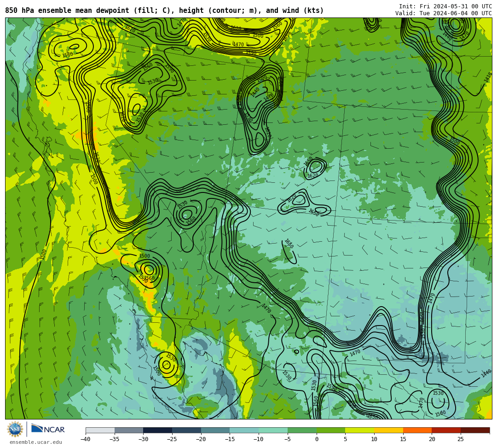Image resolution: width=497 pixels, height=448 pixels.
Task: Click the '-40' colorbar tick label
Action: (x=85, y=439)
